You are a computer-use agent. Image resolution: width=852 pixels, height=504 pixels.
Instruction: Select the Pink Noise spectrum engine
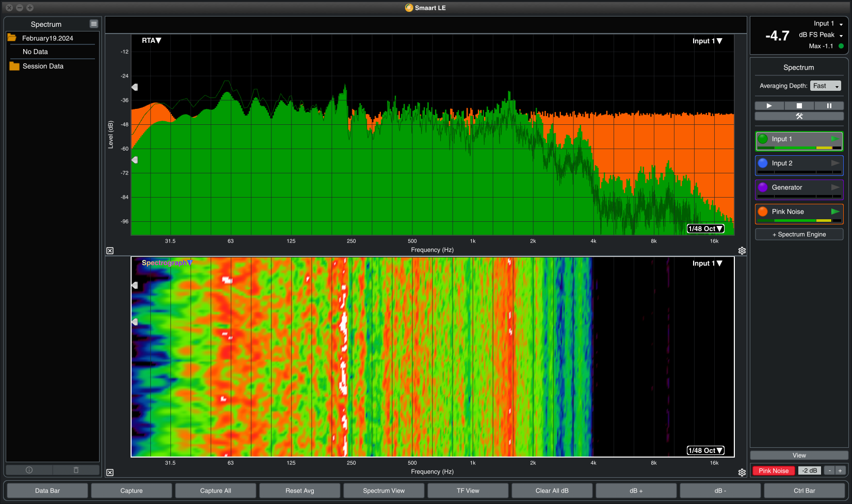(799, 214)
